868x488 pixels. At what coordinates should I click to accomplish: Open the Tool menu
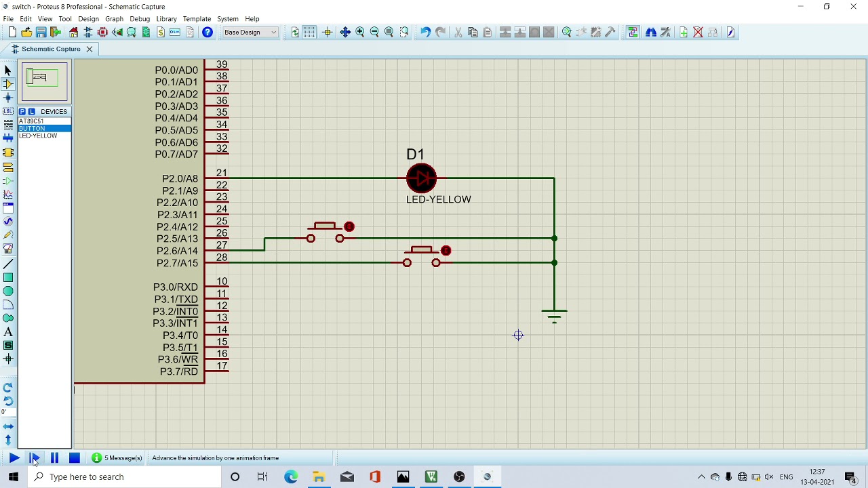pos(65,19)
